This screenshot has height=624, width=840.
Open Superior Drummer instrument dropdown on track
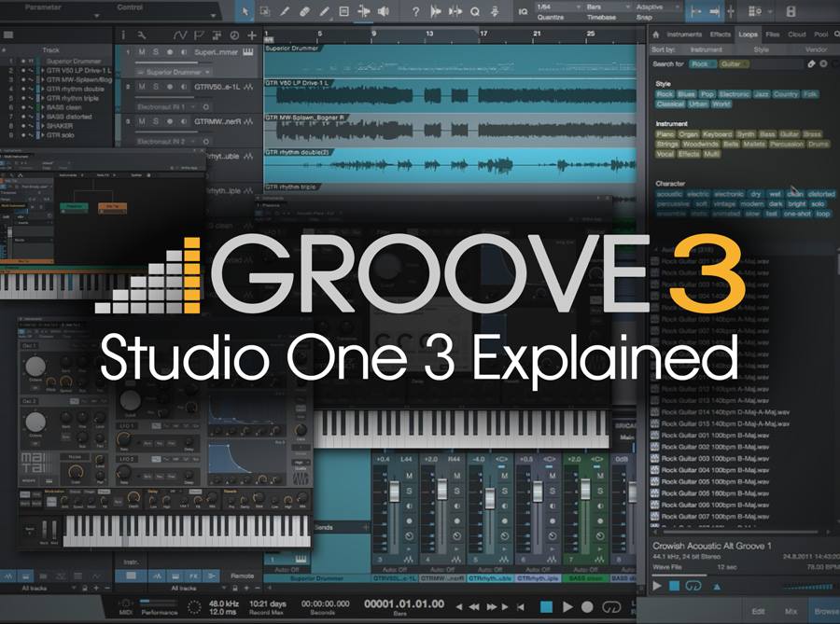click(x=173, y=72)
